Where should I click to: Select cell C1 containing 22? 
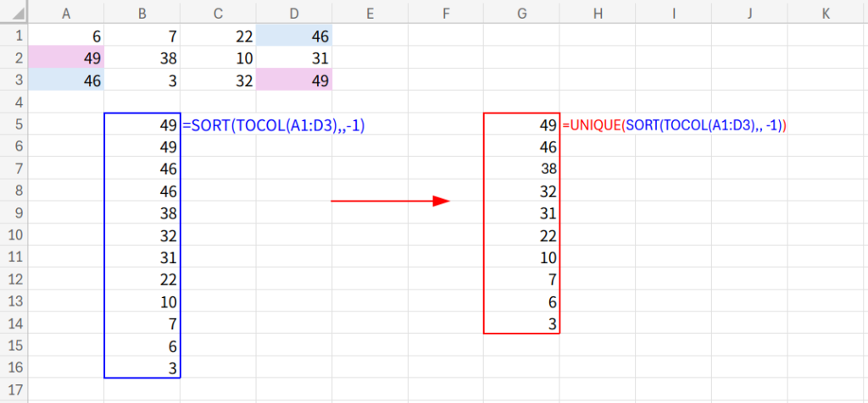219,36
